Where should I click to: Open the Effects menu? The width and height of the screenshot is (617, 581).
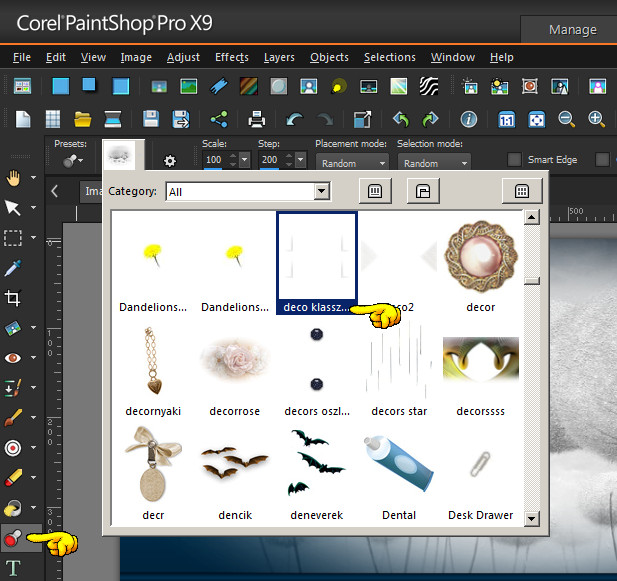pyautogui.click(x=232, y=57)
